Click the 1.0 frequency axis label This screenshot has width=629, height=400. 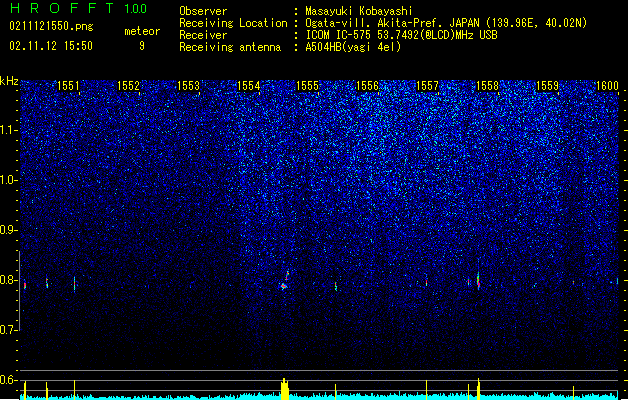click(9, 180)
